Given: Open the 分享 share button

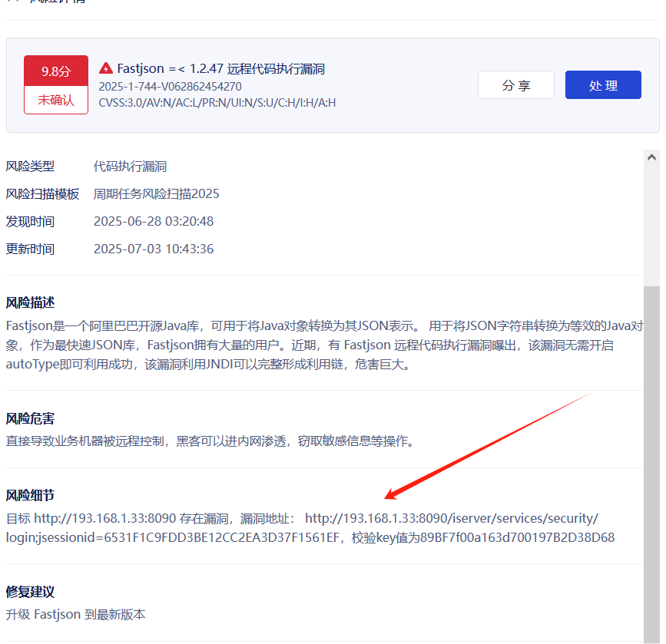Looking at the screenshot, I should pos(516,85).
